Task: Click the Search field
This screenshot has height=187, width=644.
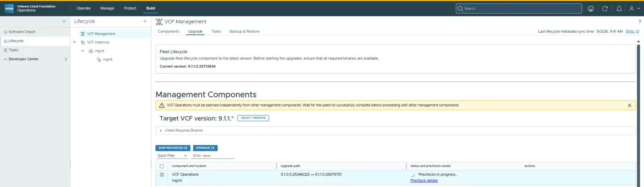Action: click(x=519, y=8)
